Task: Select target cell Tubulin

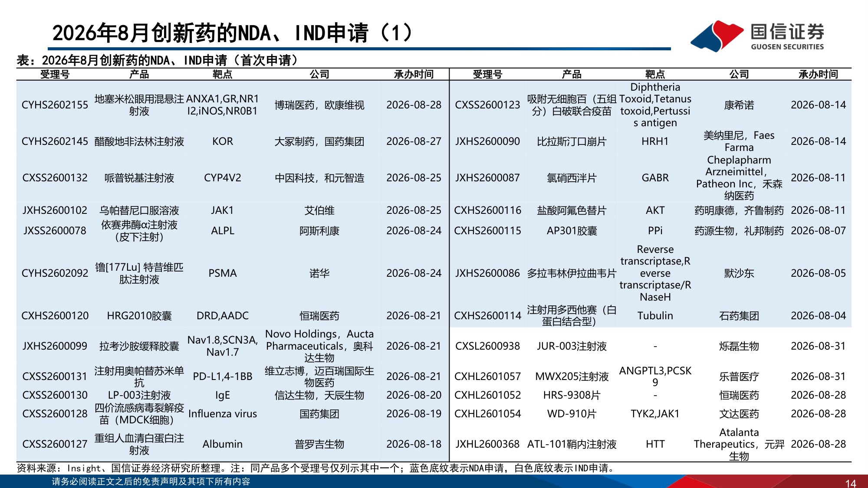Action: 655,316
